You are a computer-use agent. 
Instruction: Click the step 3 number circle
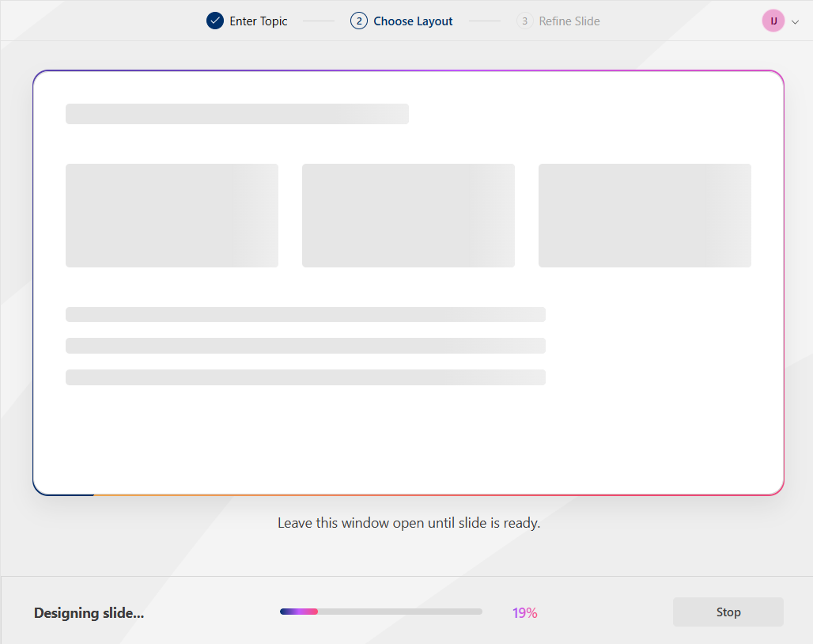(x=524, y=21)
